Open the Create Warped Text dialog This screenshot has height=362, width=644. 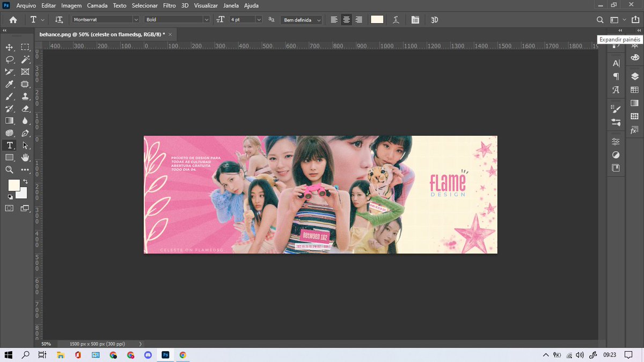(x=396, y=19)
